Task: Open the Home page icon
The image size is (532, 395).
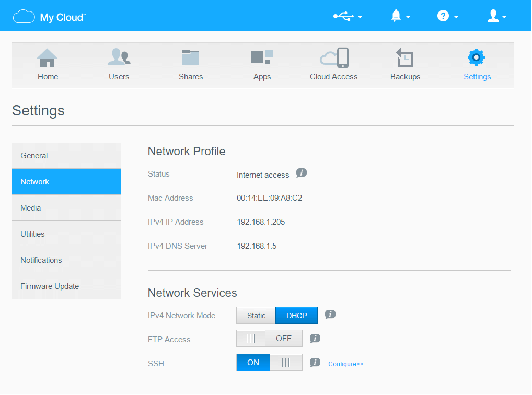Action: coord(48,58)
